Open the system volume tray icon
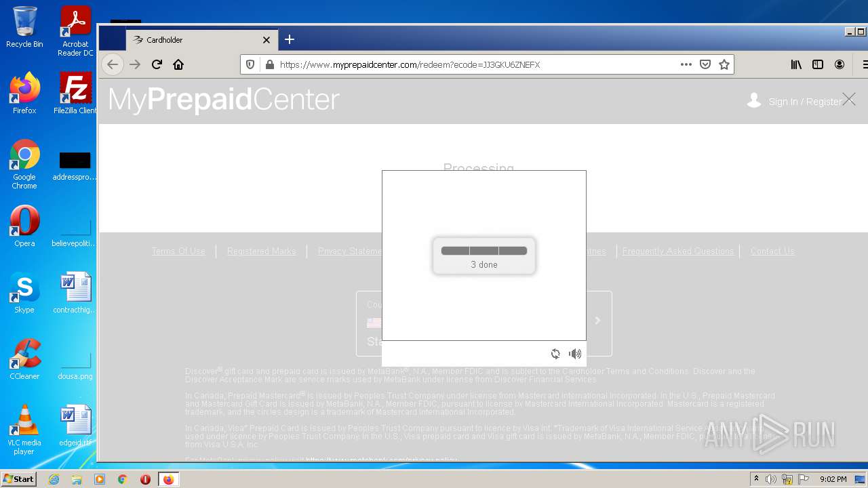The width and height of the screenshot is (868, 488). tap(771, 479)
